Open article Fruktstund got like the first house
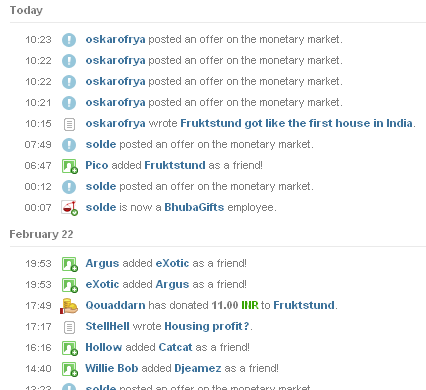Screen dimensions: 426x390 tap(296, 123)
